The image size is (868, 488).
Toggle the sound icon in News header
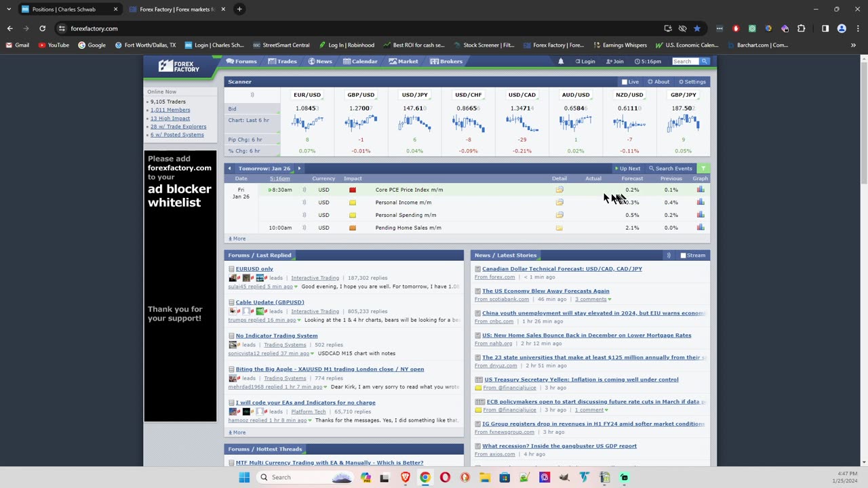[x=669, y=256]
